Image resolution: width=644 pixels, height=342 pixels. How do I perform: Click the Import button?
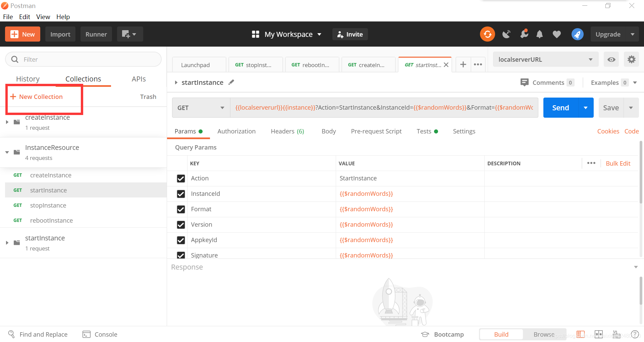click(60, 34)
